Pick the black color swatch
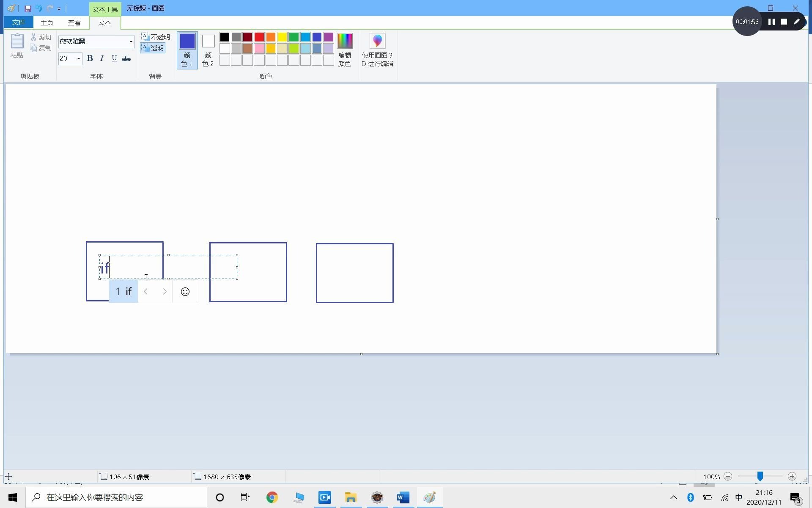The height and width of the screenshot is (508, 812). (x=225, y=37)
